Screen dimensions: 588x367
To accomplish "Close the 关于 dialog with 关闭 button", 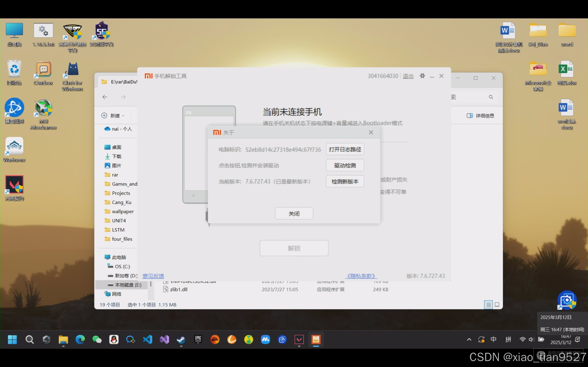I will click(294, 213).
